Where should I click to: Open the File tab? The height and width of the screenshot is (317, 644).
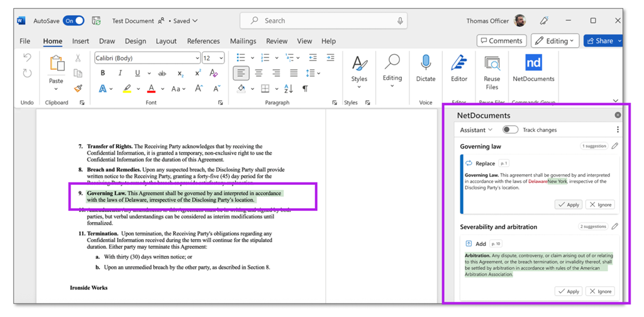[25, 41]
